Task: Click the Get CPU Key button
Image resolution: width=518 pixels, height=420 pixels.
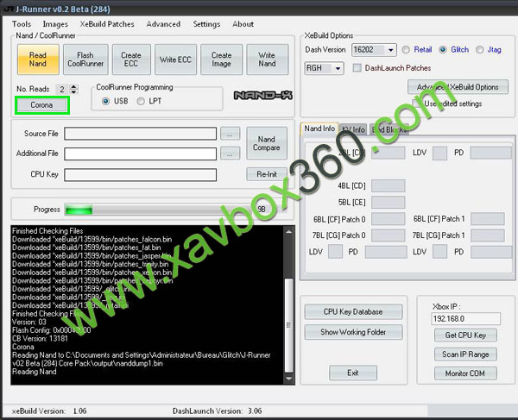Action: coord(465,335)
